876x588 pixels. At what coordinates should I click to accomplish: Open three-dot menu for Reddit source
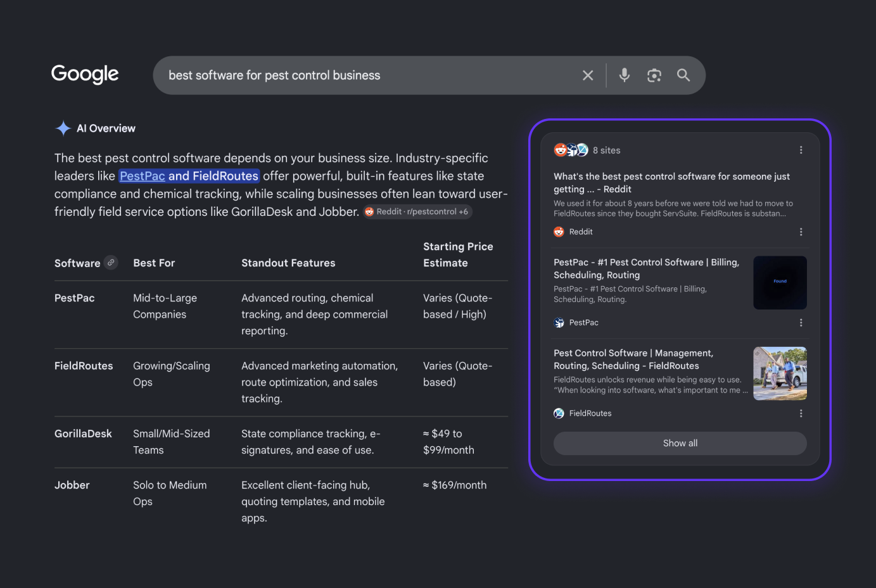(801, 232)
